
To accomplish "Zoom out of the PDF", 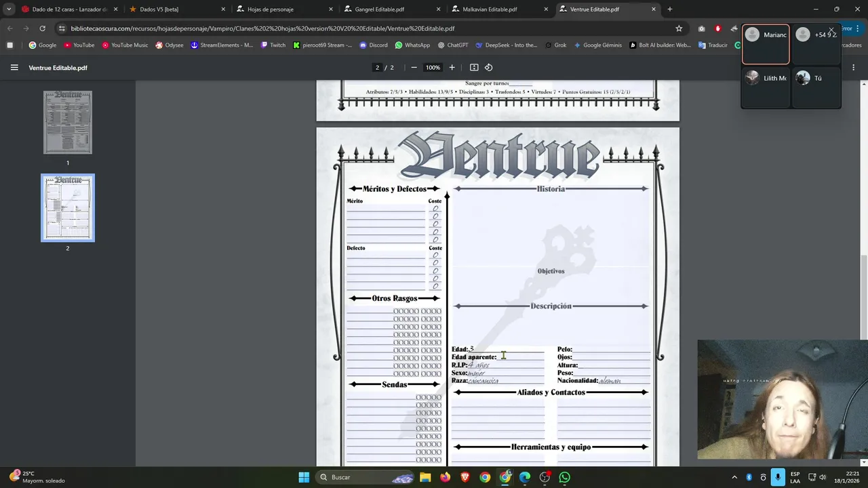I will click(414, 68).
